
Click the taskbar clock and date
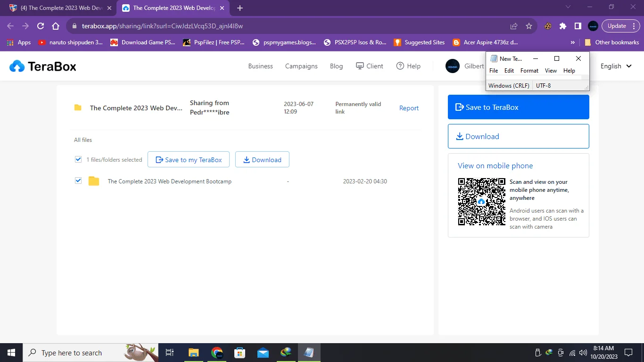click(x=603, y=353)
